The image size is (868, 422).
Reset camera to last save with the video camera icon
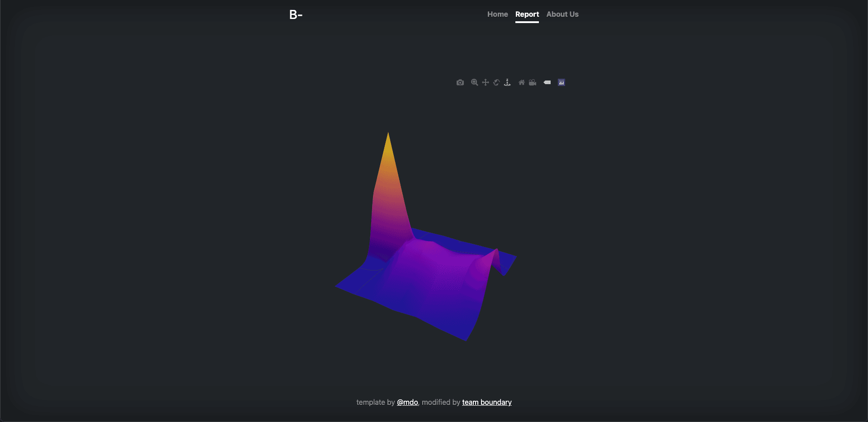click(533, 82)
